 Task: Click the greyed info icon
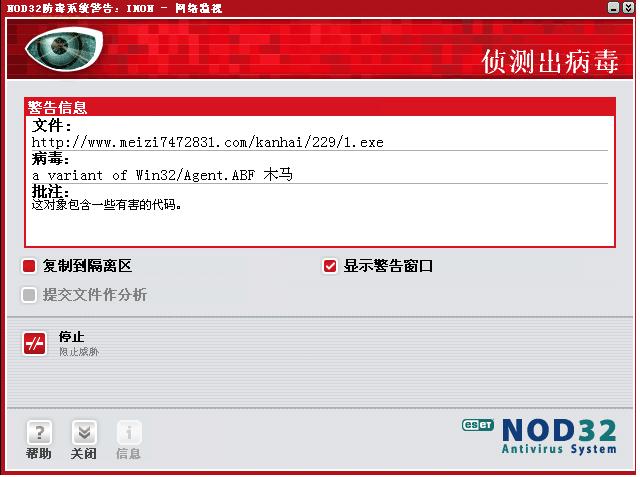tap(129, 432)
